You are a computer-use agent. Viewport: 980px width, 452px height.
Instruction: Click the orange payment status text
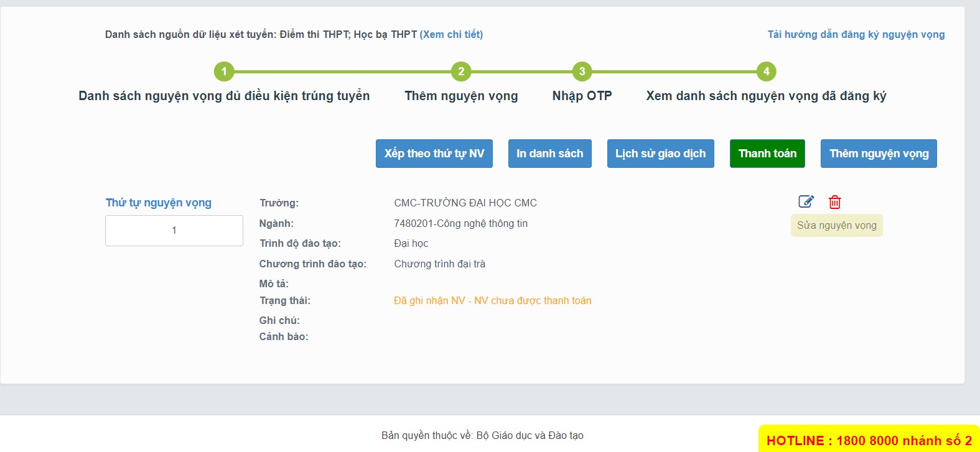click(x=492, y=300)
